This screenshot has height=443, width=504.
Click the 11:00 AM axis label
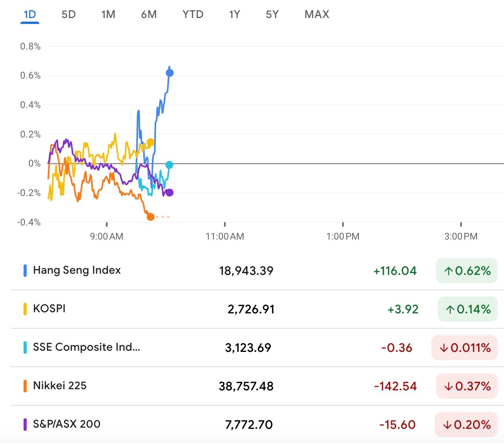tap(225, 236)
